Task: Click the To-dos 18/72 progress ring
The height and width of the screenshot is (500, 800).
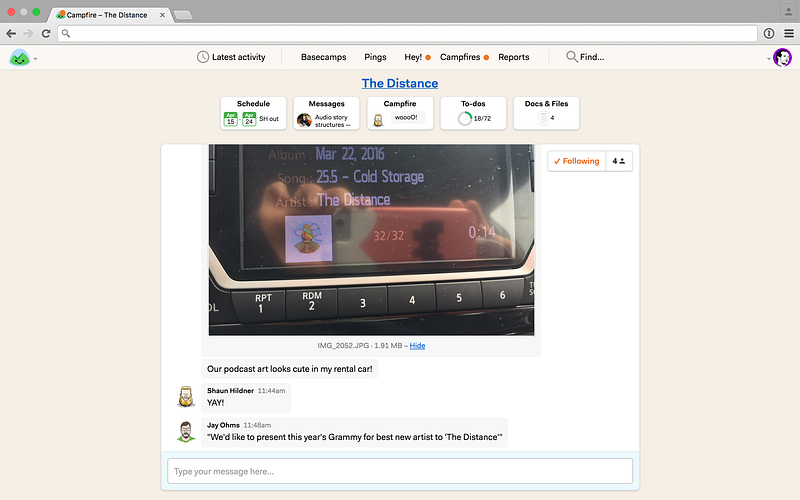Action: [x=464, y=119]
